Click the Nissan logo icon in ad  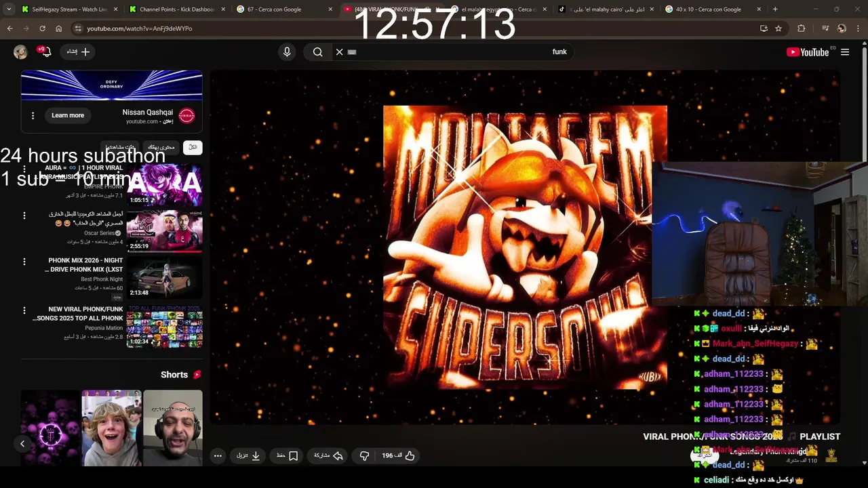[x=186, y=116]
